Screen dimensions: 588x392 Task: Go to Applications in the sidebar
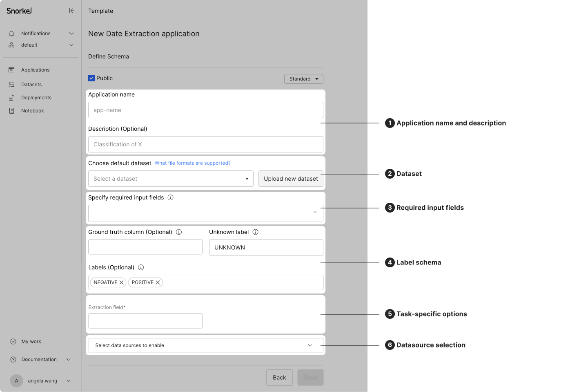tap(36, 70)
